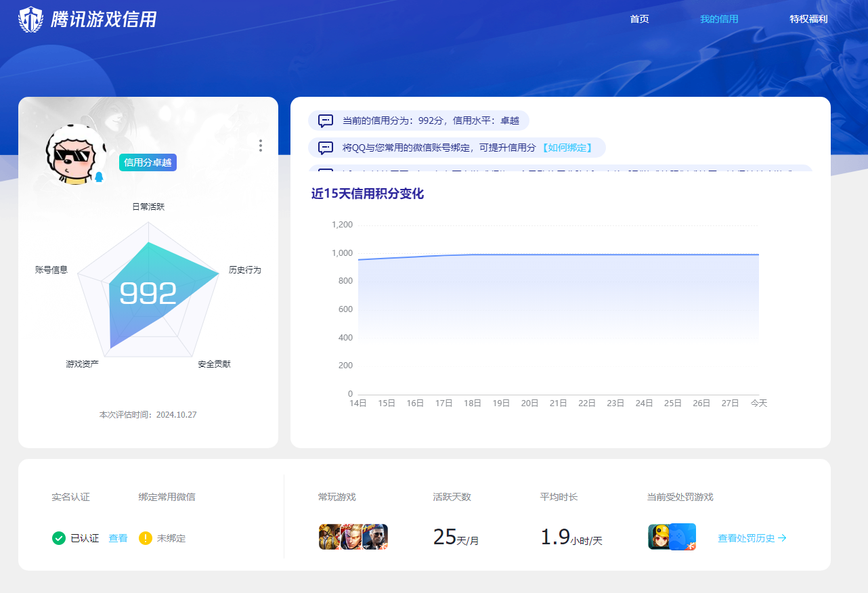Click the 账号信息 radar axis label

tap(51, 270)
